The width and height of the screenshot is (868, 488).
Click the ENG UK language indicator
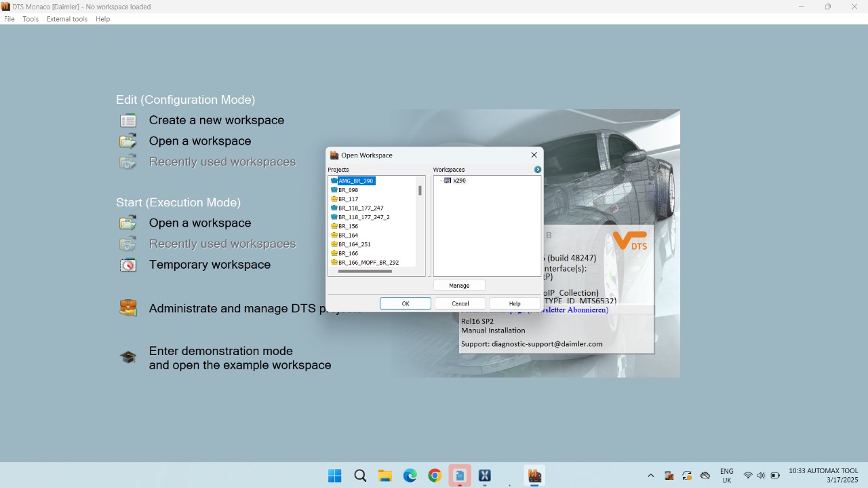(726, 476)
